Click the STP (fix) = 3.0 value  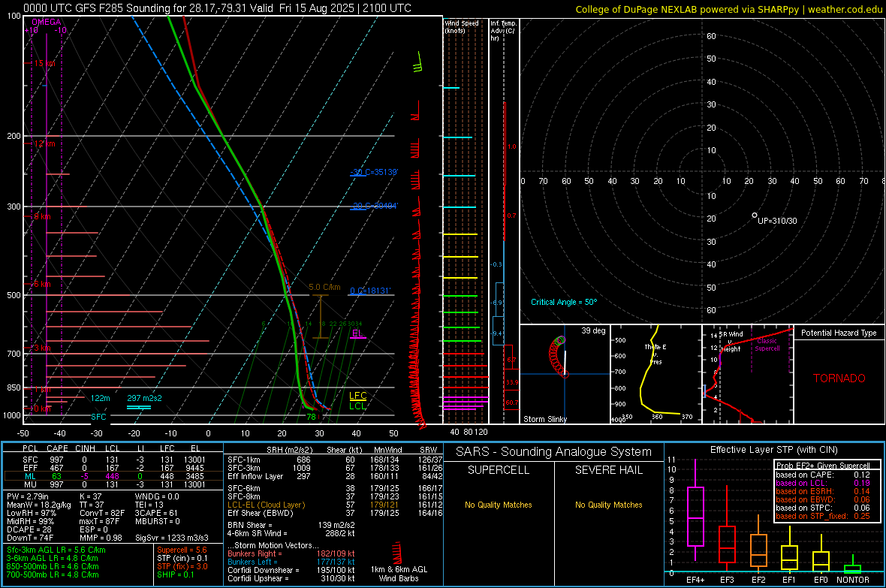point(182,566)
